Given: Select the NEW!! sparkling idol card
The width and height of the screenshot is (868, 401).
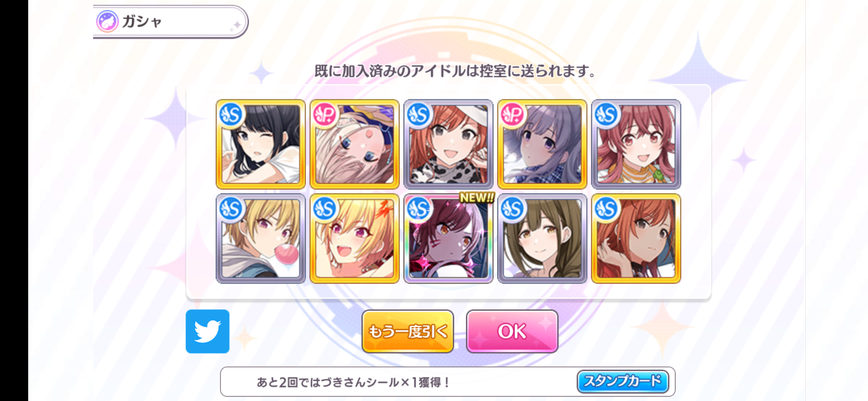Looking at the screenshot, I should pos(448,238).
